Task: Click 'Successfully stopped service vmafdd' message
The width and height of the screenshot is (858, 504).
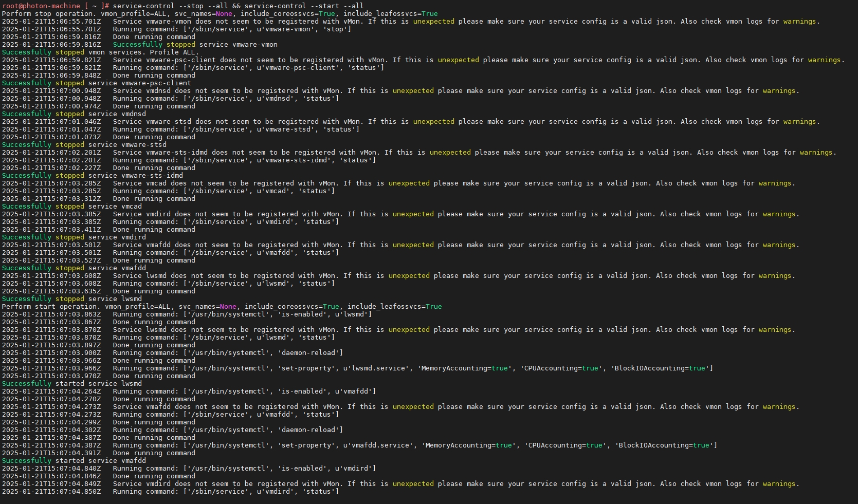Action: 74,268
